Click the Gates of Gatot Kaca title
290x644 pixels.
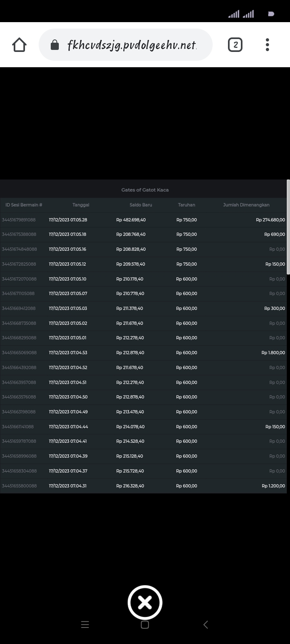pyautogui.click(x=145, y=190)
